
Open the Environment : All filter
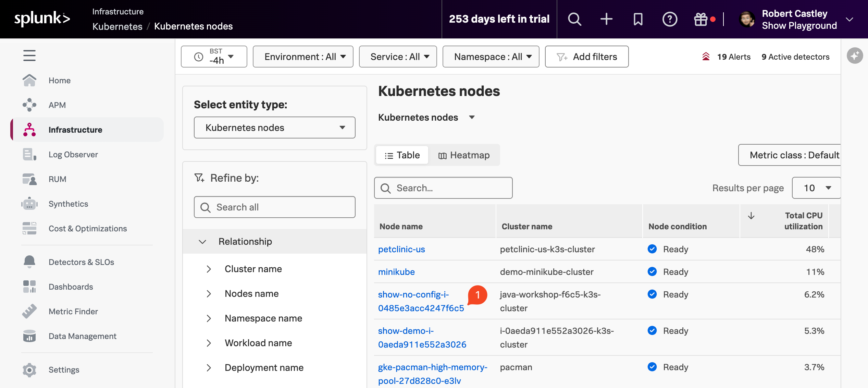(303, 57)
